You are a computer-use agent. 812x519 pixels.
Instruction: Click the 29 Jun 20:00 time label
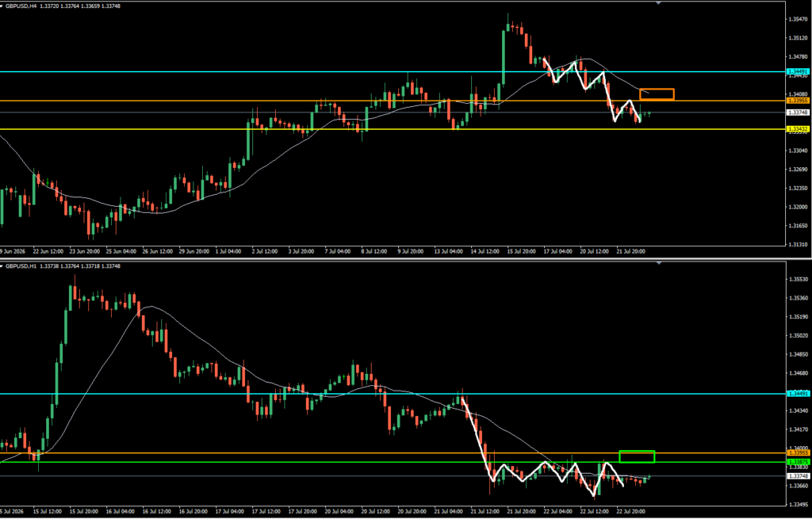pos(194,251)
